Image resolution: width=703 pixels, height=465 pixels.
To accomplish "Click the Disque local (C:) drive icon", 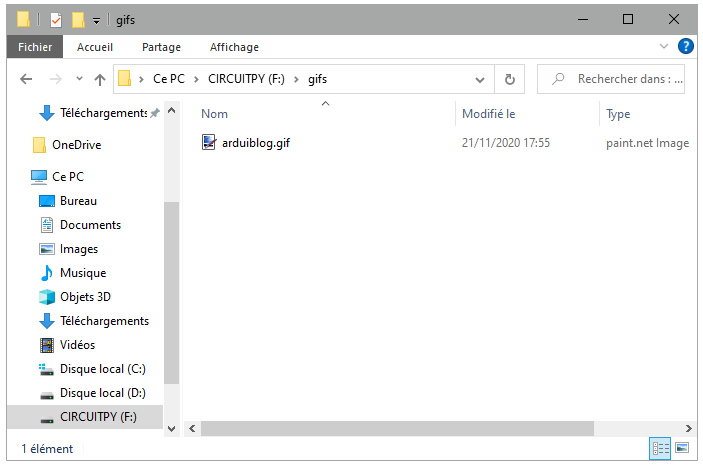I will click(47, 369).
